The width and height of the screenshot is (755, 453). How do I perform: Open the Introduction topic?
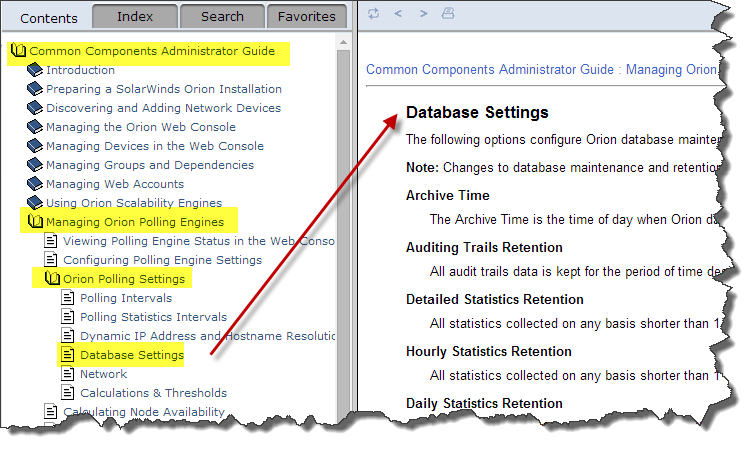tap(80, 70)
